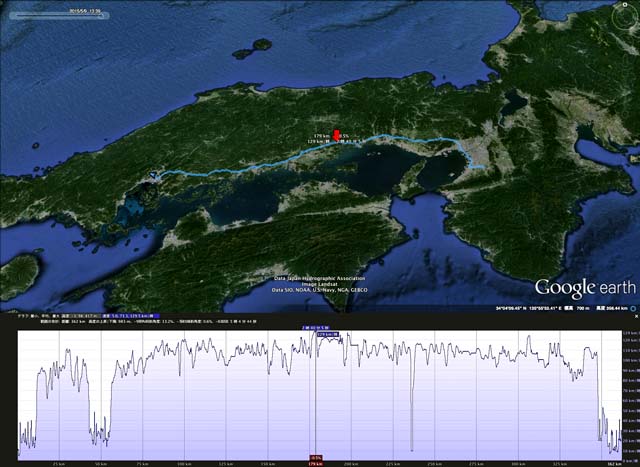
Task: Click the 100 km tick on distance axis
Action: (184, 464)
